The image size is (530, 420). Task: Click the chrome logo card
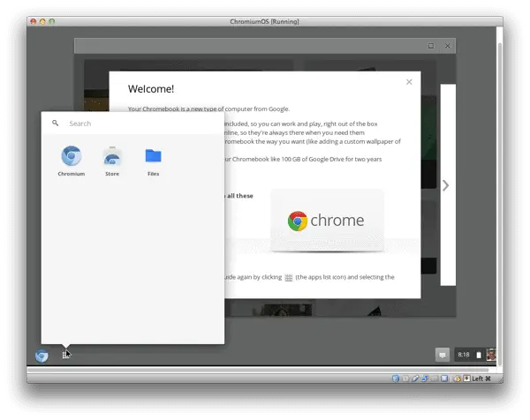point(327,221)
